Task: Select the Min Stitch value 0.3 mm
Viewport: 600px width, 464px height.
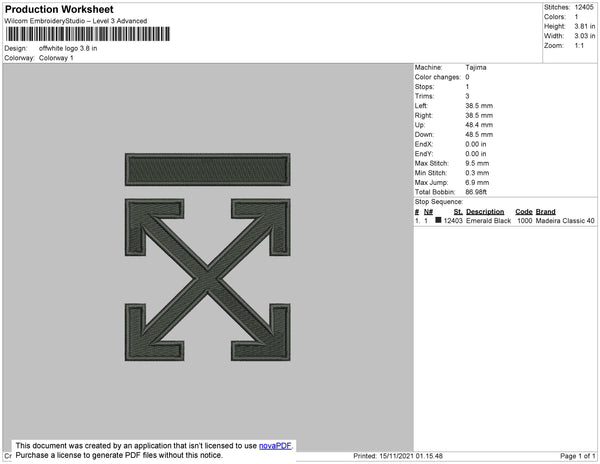Action: [x=477, y=173]
